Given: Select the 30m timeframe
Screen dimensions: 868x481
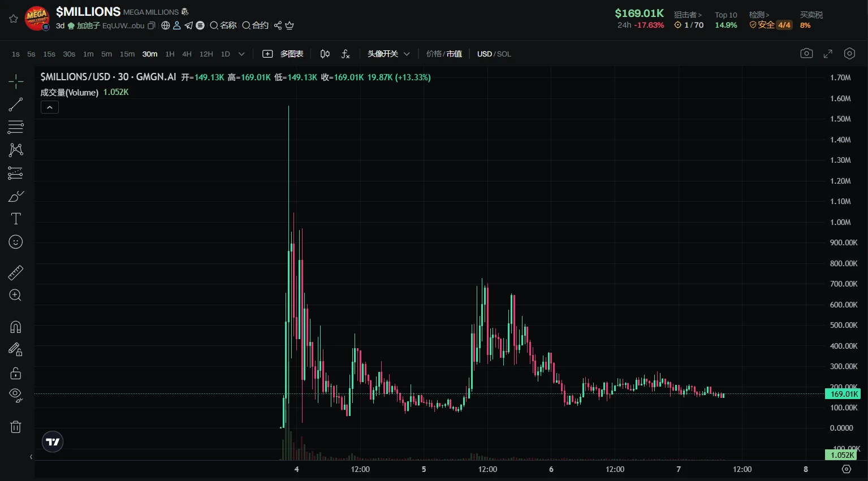Looking at the screenshot, I should [150, 54].
